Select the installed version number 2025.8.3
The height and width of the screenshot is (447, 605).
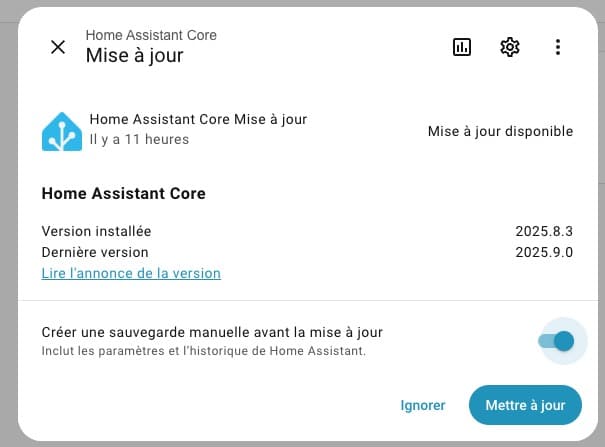point(544,231)
